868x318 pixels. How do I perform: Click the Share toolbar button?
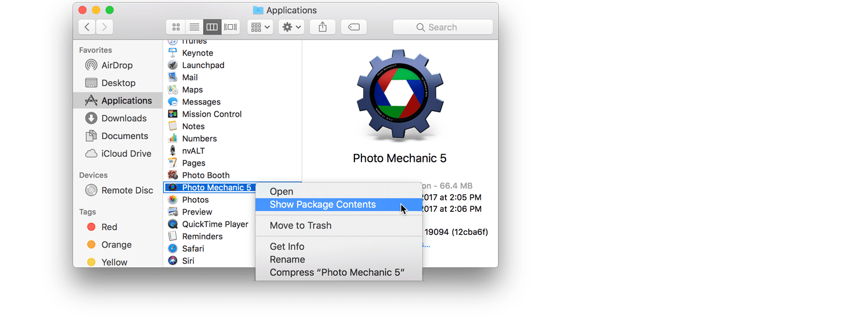[x=322, y=27]
